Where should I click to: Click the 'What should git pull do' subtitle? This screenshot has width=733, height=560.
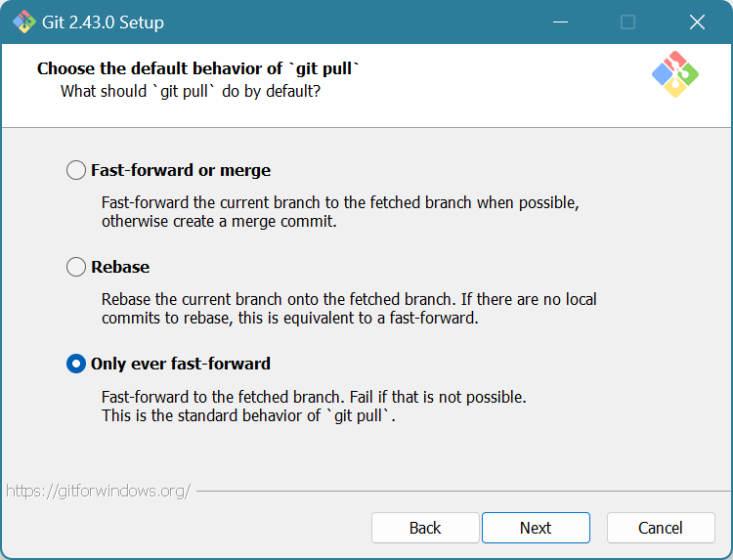pos(191,91)
